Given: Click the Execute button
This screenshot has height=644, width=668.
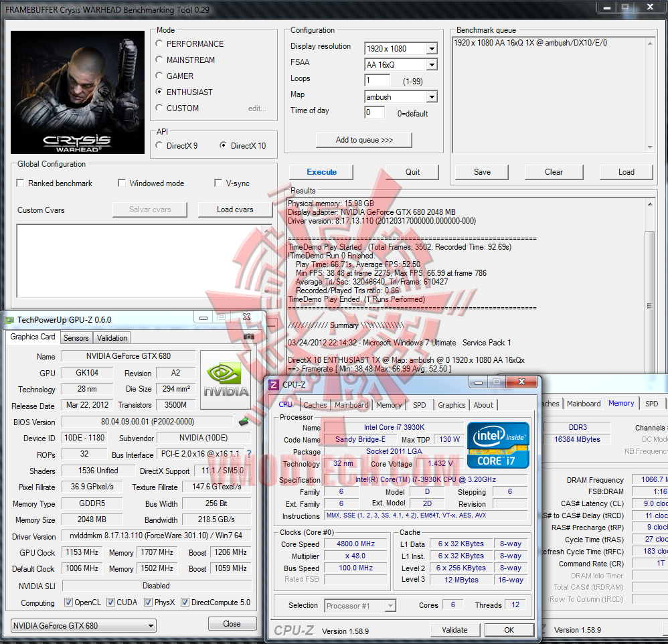Looking at the screenshot, I should [x=321, y=172].
